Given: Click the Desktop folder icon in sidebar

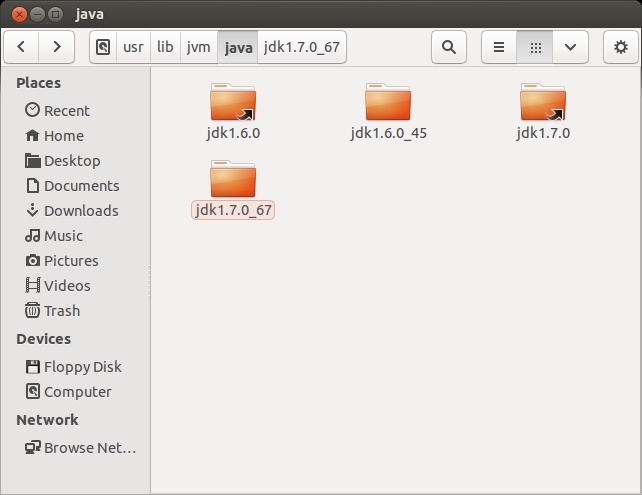Looking at the screenshot, I should click(x=32, y=160).
